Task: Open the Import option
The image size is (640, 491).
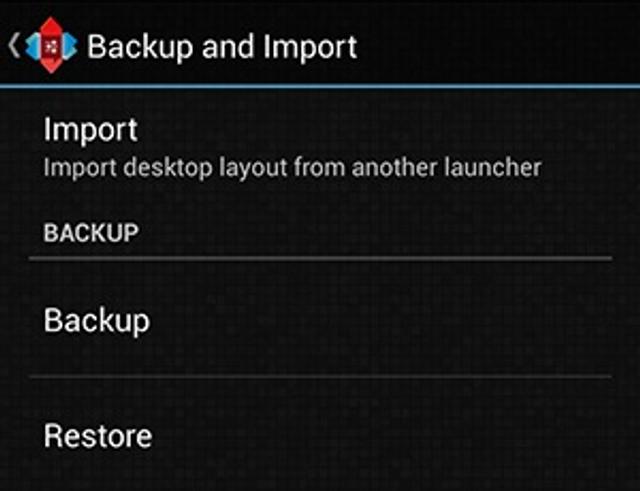Action: coord(90,130)
